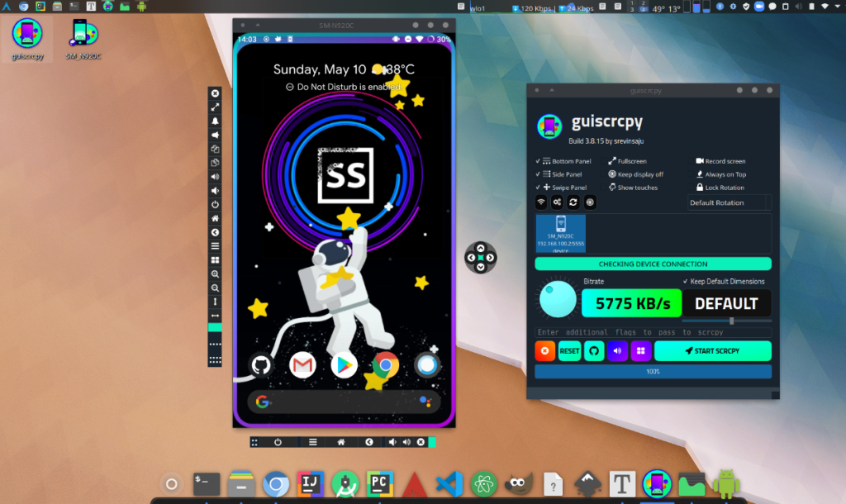The width and height of the screenshot is (846, 504).
Task: Click the vertical swipe arrow on side panel
Action: (215, 302)
